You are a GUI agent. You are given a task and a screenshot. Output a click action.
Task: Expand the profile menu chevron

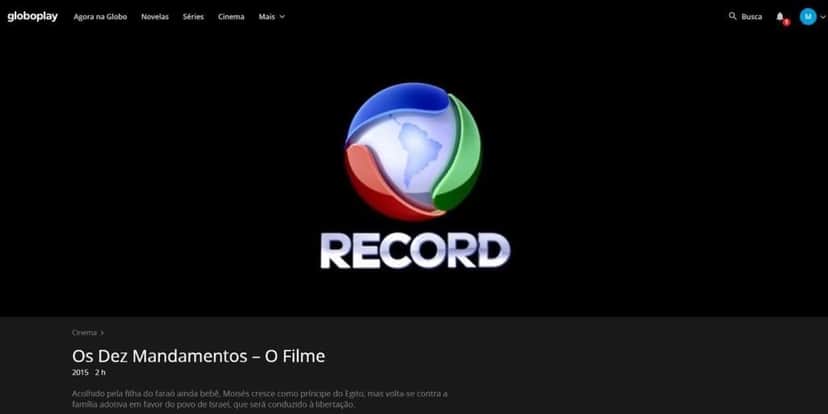tap(822, 17)
